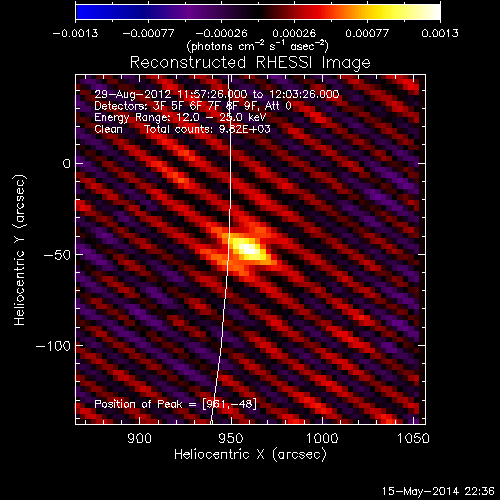The image size is (500, 500).
Task: Click the colorbar label -0.0013
Action: point(75,33)
